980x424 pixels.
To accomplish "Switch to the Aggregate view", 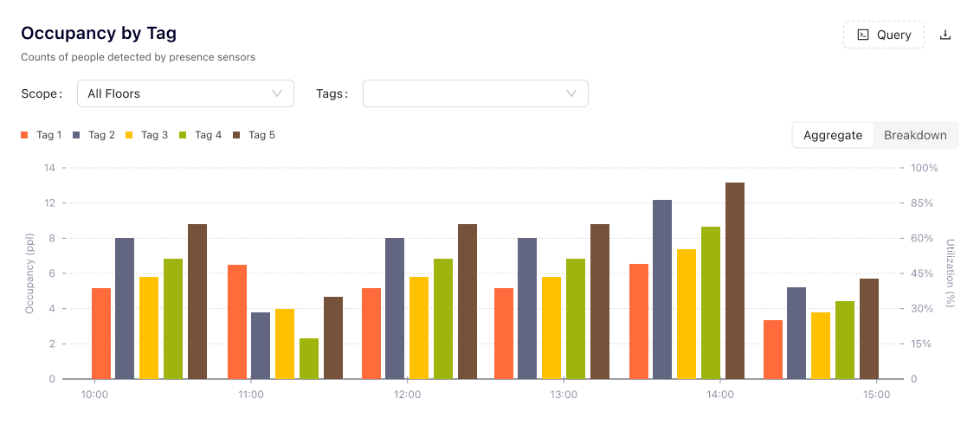I will tap(833, 135).
